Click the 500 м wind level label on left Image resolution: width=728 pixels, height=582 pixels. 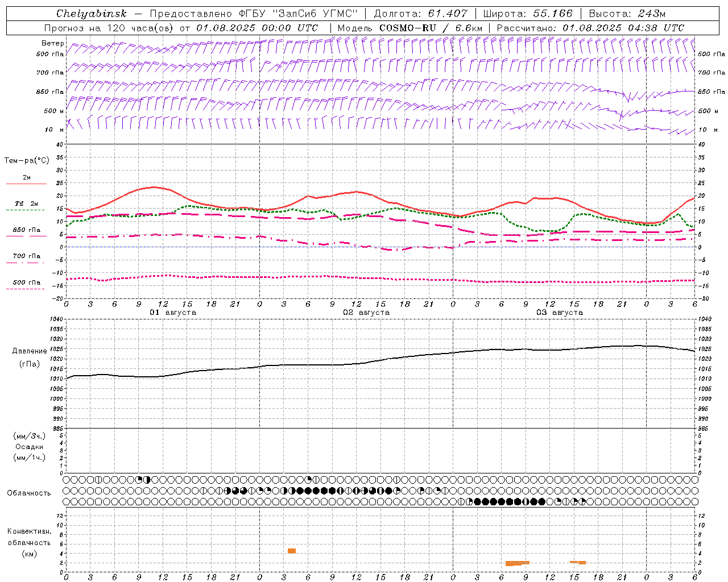coord(54,111)
